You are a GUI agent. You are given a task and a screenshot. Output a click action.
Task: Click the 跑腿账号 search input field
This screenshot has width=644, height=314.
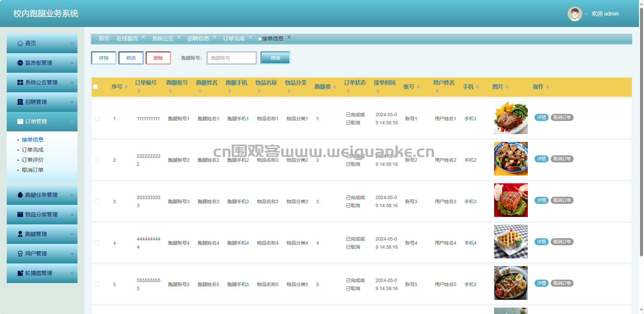tap(232, 58)
